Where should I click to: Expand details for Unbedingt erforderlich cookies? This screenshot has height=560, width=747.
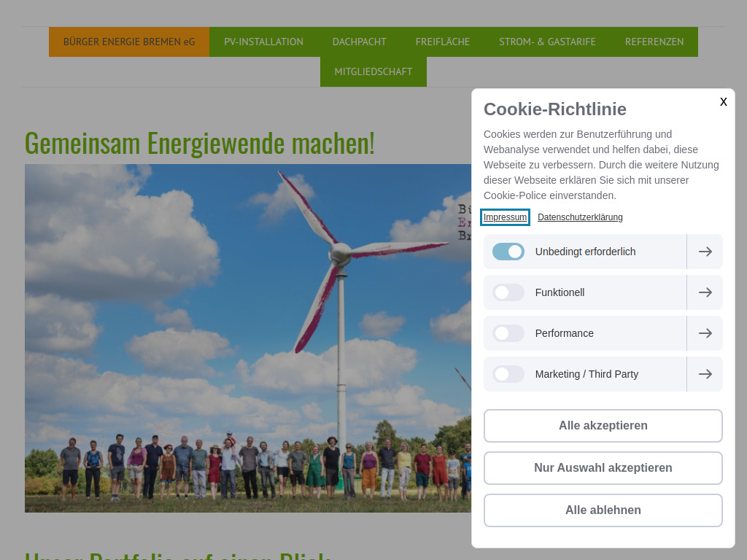pos(705,251)
